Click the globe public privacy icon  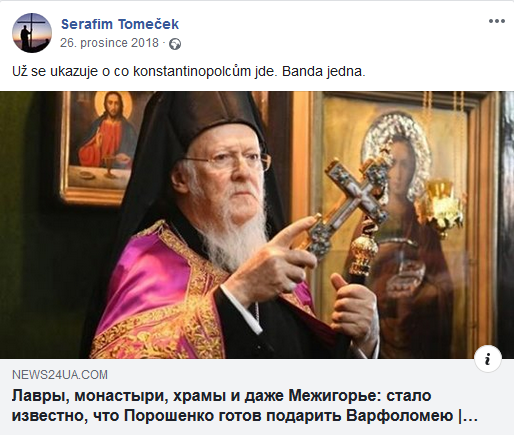[x=175, y=44]
